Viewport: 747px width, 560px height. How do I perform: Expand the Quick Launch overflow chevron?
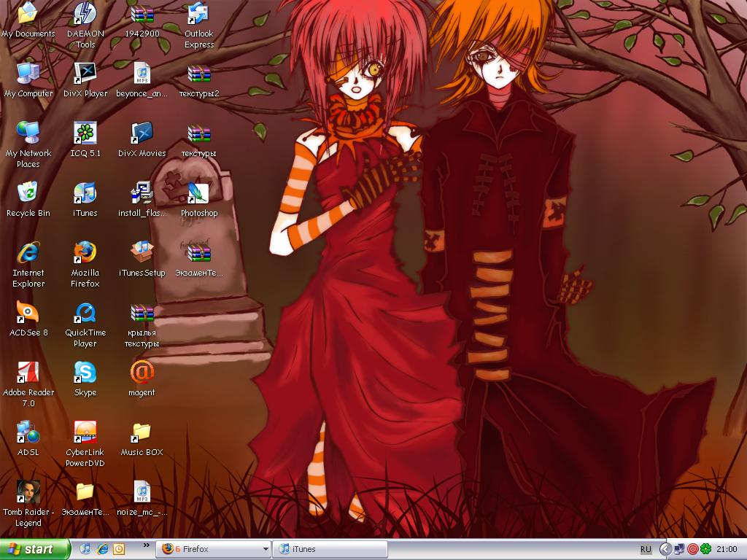146,545
